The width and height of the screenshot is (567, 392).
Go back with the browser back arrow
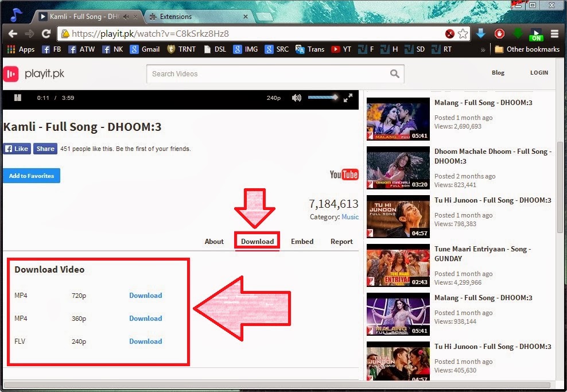point(13,34)
